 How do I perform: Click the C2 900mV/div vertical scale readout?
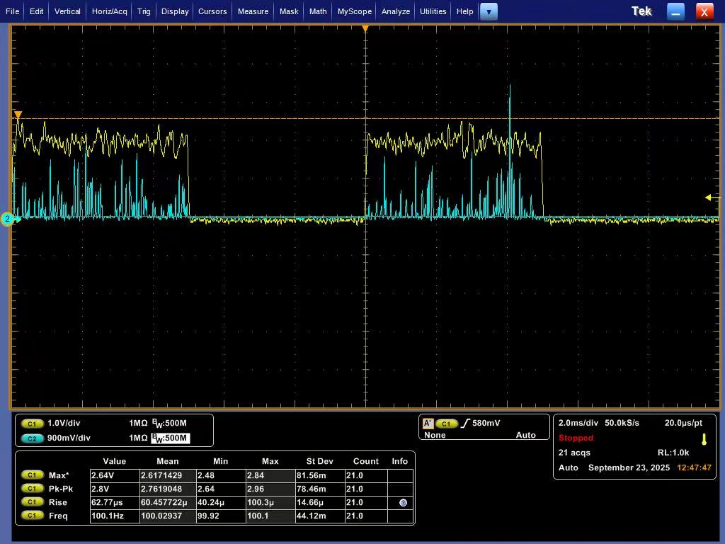(68, 438)
